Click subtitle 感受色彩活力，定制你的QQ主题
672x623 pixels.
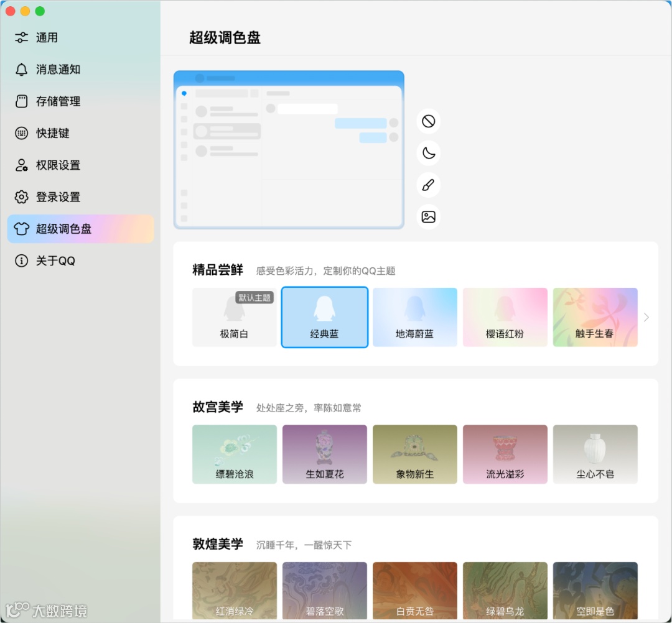click(325, 271)
